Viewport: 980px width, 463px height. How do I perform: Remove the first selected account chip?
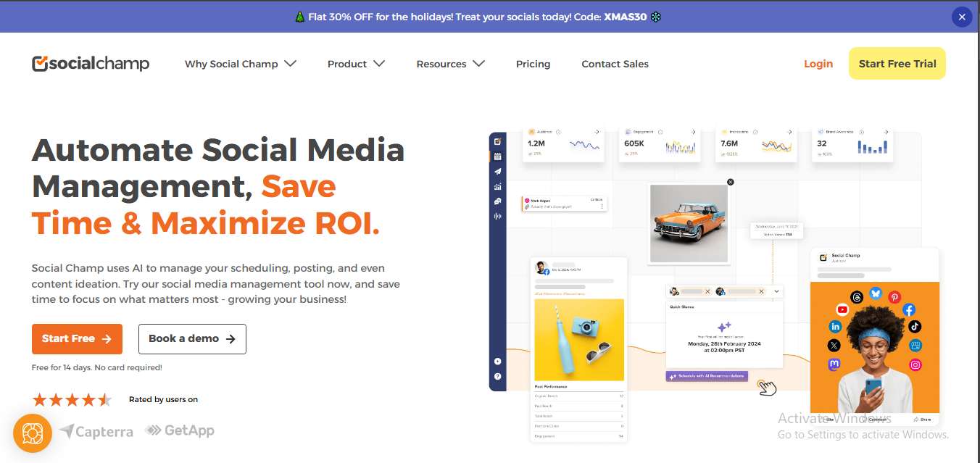pos(707,291)
